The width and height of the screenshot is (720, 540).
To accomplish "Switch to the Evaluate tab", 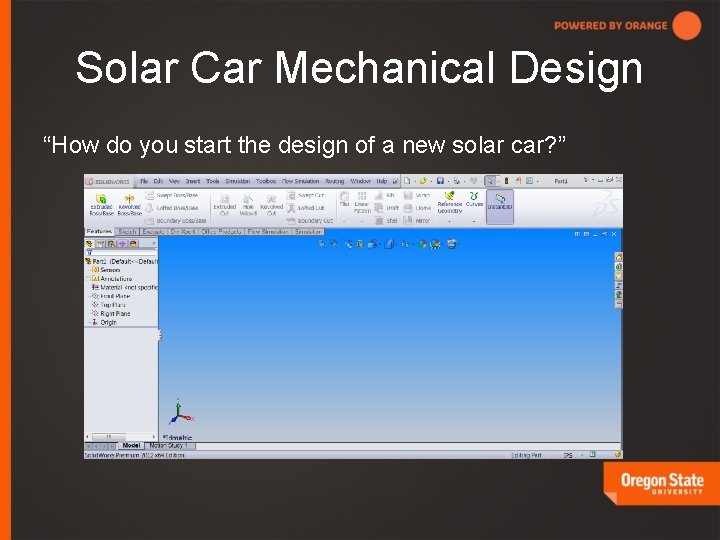I will coord(153,232).
